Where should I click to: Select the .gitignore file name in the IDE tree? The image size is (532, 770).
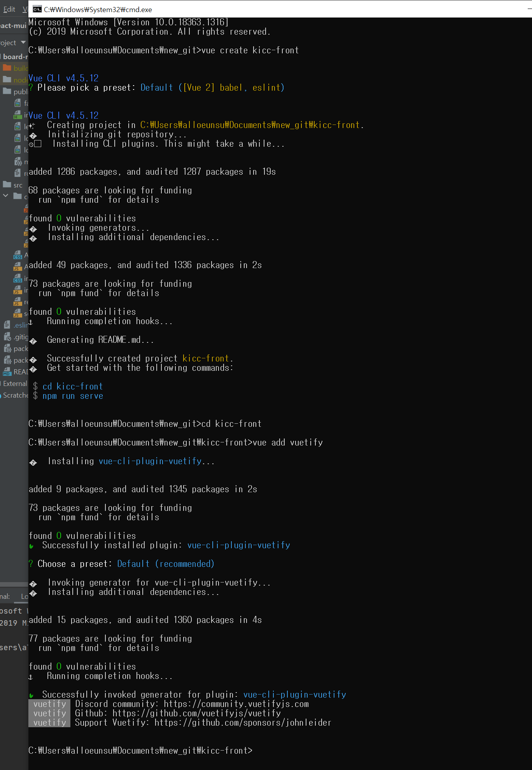[21, 337]
